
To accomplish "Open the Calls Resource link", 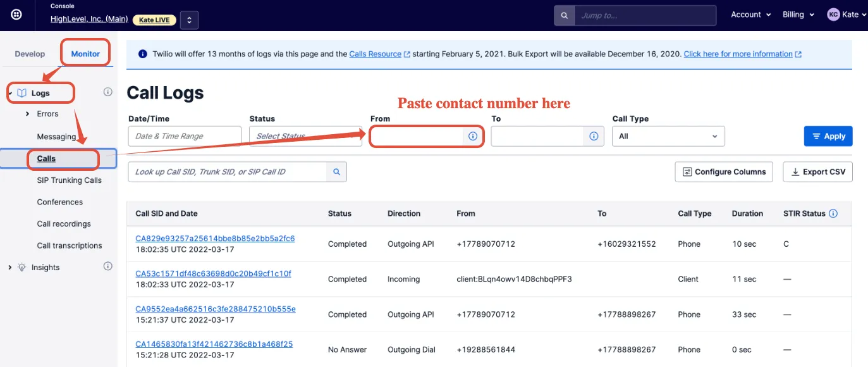I will [379, 54].
